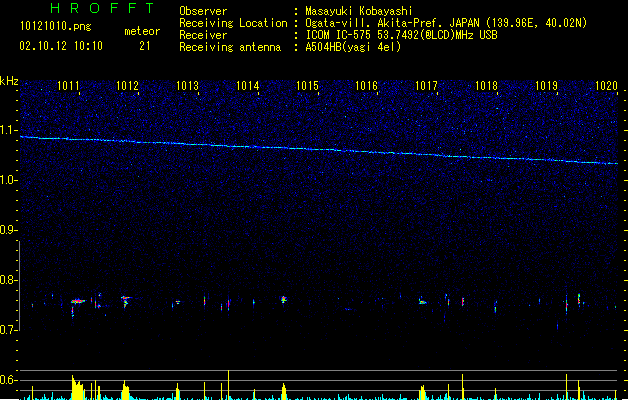Click the 1019 time marker

(546, 86)
